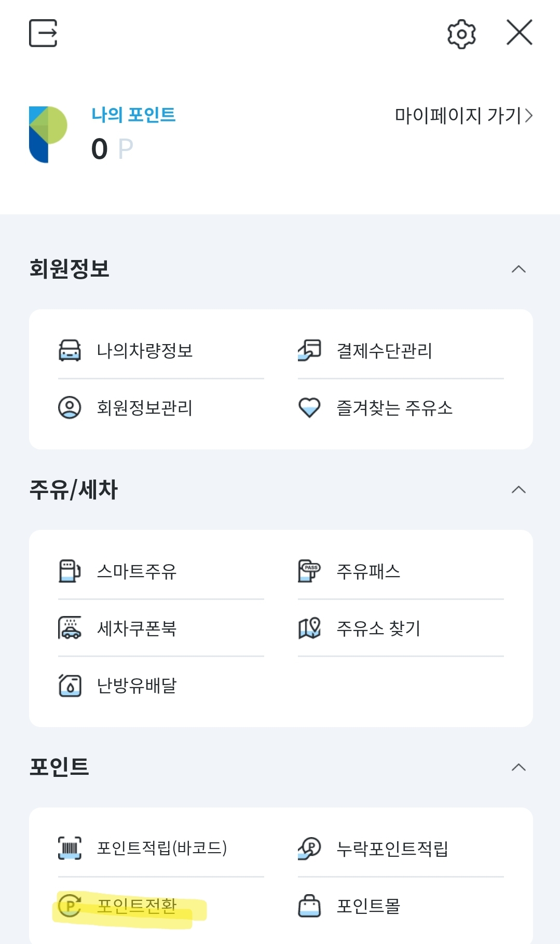Open 결제수단관리 menu item
The image size is (560, 944).
[384, 351]
